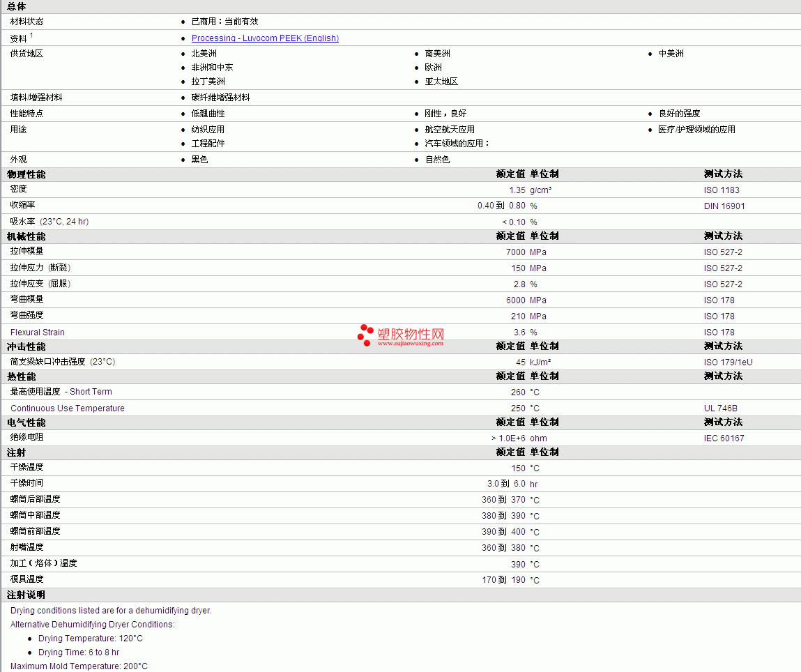Image resolution: width=801 pixels, height=672 pixels.
Task: Click the 低翘曲性 feature text
Action: [x=208, y=114]
